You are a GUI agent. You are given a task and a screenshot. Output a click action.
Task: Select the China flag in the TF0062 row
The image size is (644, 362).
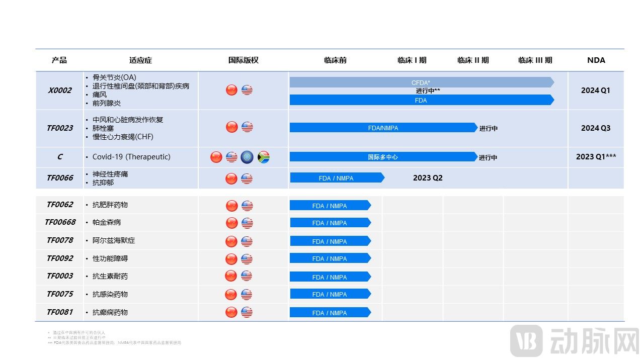tap(231, 205)
